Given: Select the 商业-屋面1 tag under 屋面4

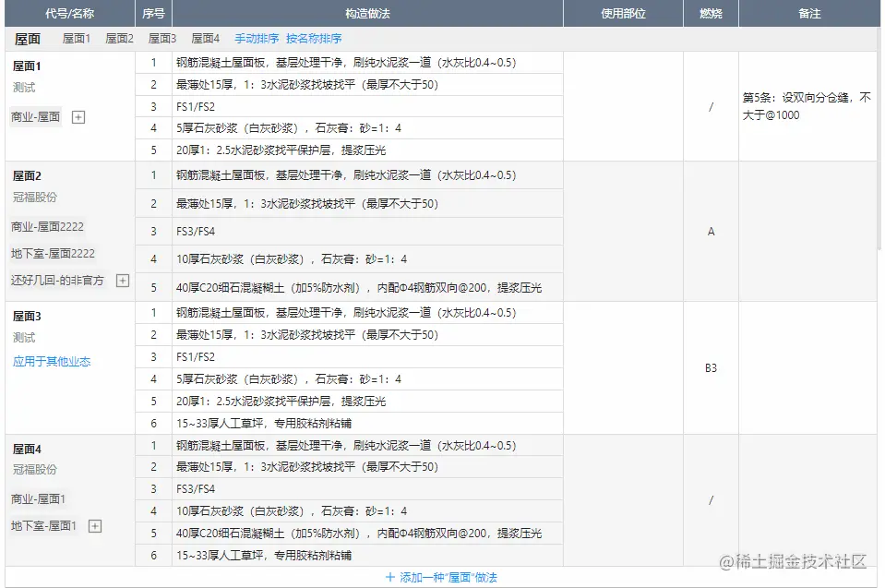Looking at the screenshot, I should (x=39, y=499).
